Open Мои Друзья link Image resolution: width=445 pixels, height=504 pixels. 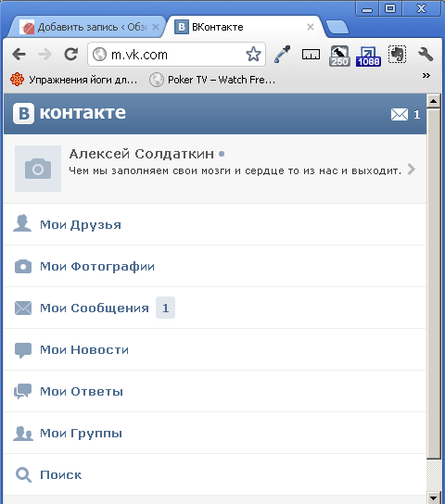coord(81,225)
